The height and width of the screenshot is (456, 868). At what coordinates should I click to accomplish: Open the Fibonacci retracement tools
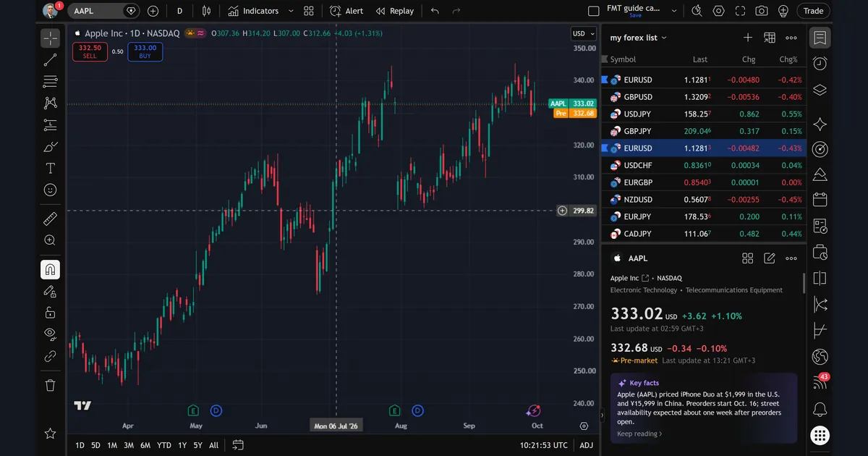(x=50, y=81)
